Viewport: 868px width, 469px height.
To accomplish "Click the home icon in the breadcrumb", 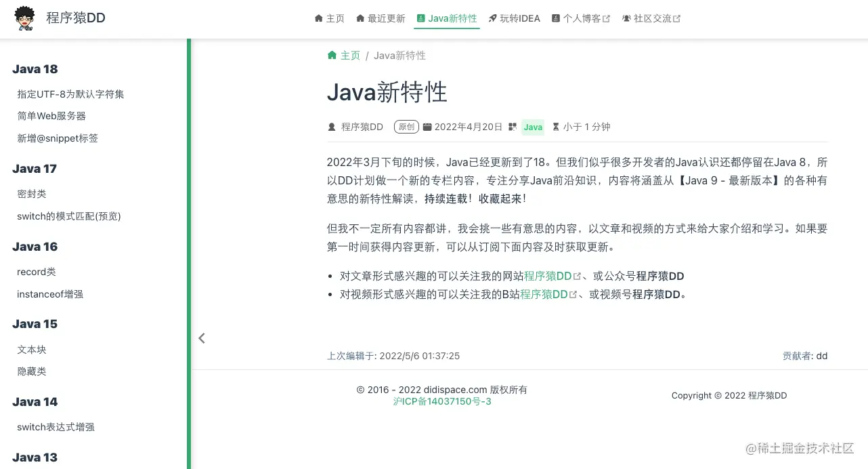I will (331, 55).
